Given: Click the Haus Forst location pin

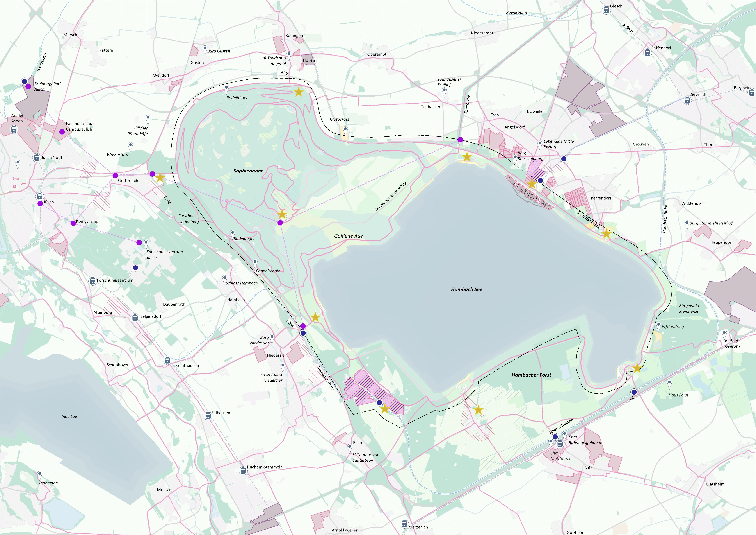Looking at the screenshot, I should point(669,383).
